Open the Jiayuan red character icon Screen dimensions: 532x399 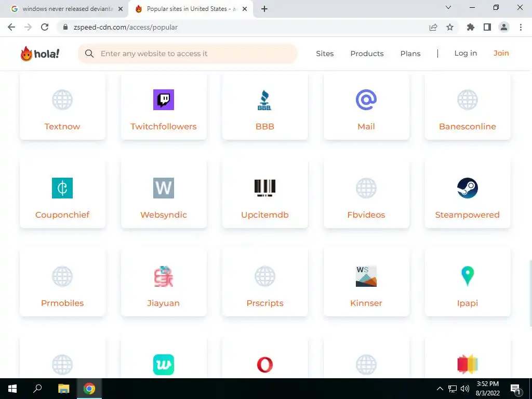(x=164, y=276)
